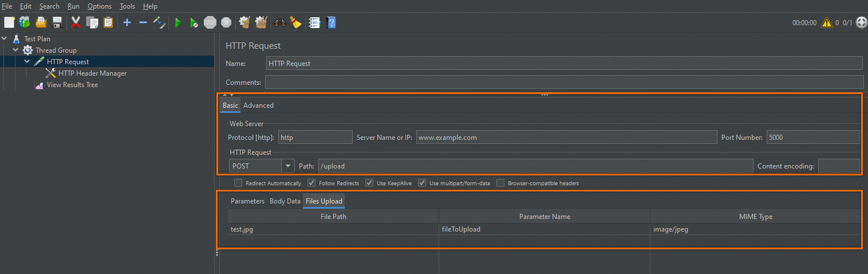Image resolution: width=868 pixels, height=274 pixels.
Task: Click the grey STOP icon
Action: pyautogui.click(x=210, y=22)
